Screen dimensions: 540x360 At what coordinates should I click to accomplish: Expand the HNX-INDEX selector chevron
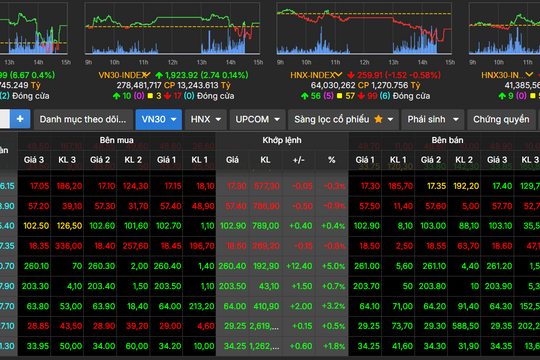pyautogui.click(x=338, y=75)
